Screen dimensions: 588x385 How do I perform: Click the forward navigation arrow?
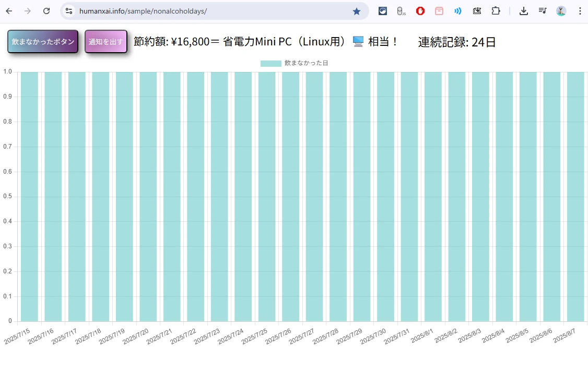(28, 11)
